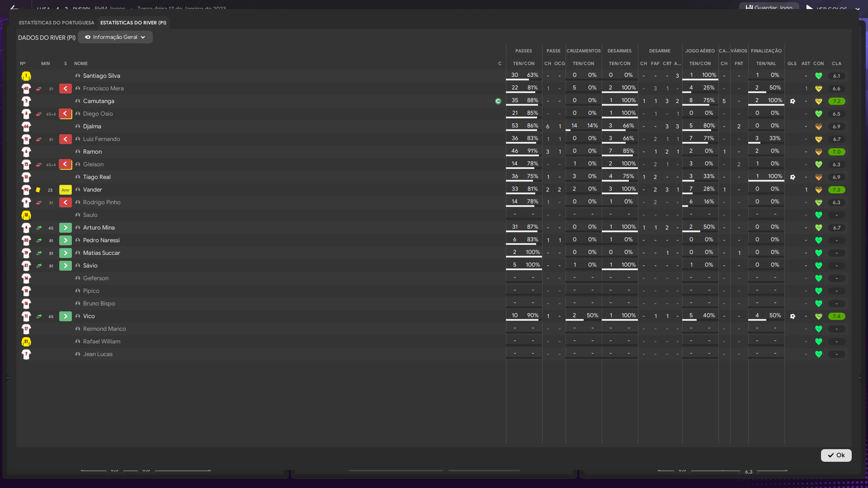Viewport: 868px width, 488px height.
Task: Click the red substituted-off arrow for Luiz Fernando
Action: [66, 139]
